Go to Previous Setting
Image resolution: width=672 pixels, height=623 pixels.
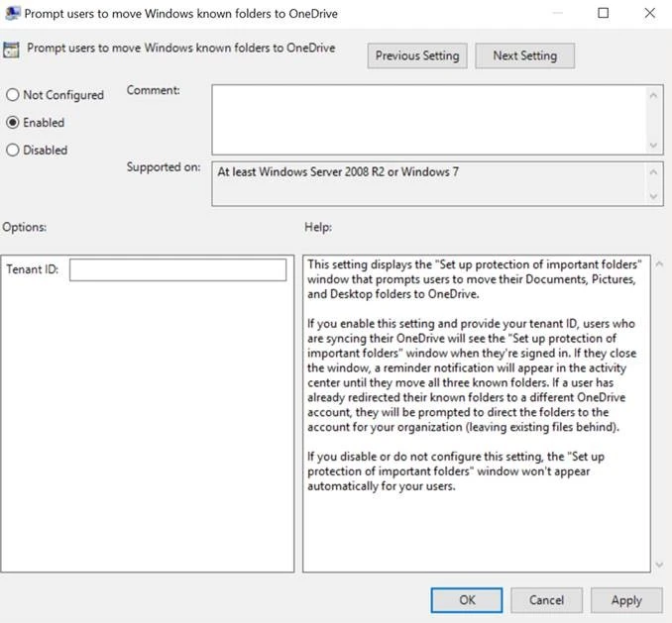pyautogui.click(x=417, y=56)
